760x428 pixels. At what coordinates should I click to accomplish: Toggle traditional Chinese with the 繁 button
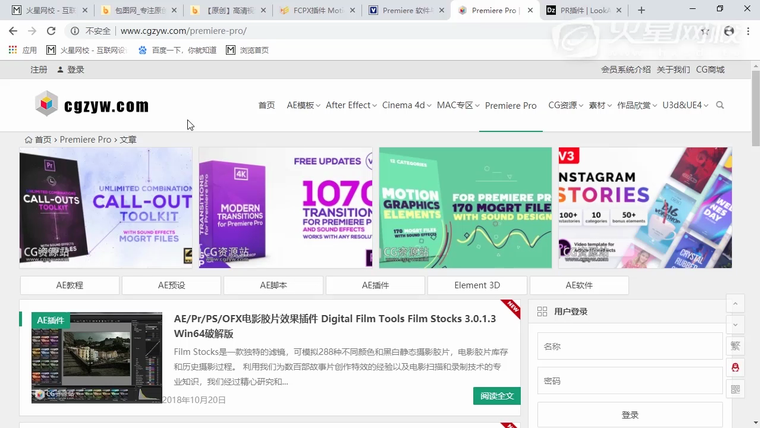736,346
